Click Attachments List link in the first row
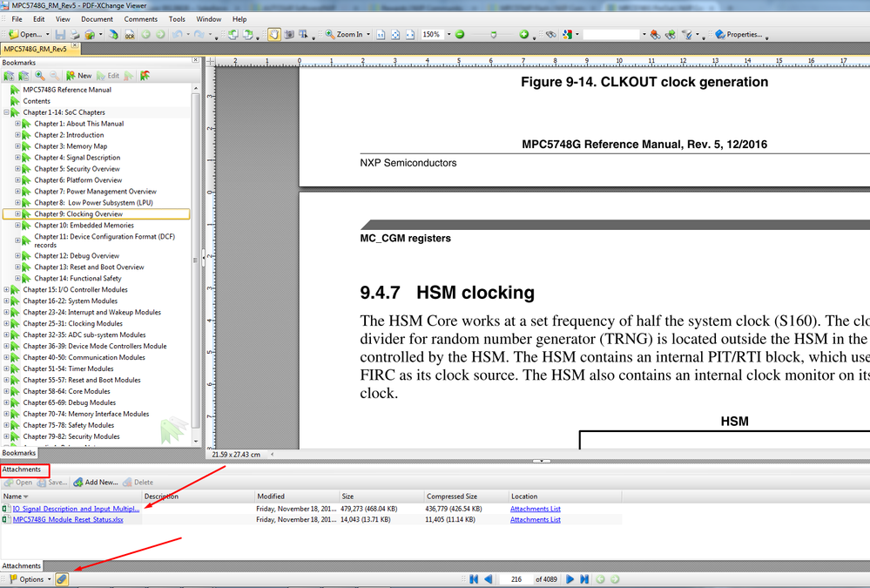 click(535, 509)
